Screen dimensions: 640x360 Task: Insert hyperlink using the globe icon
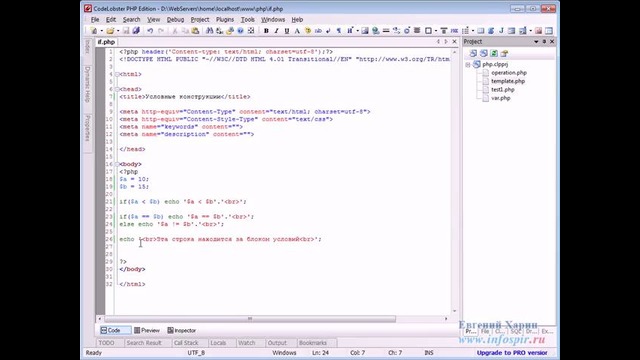pyautogui.click(x=376, y=31)
